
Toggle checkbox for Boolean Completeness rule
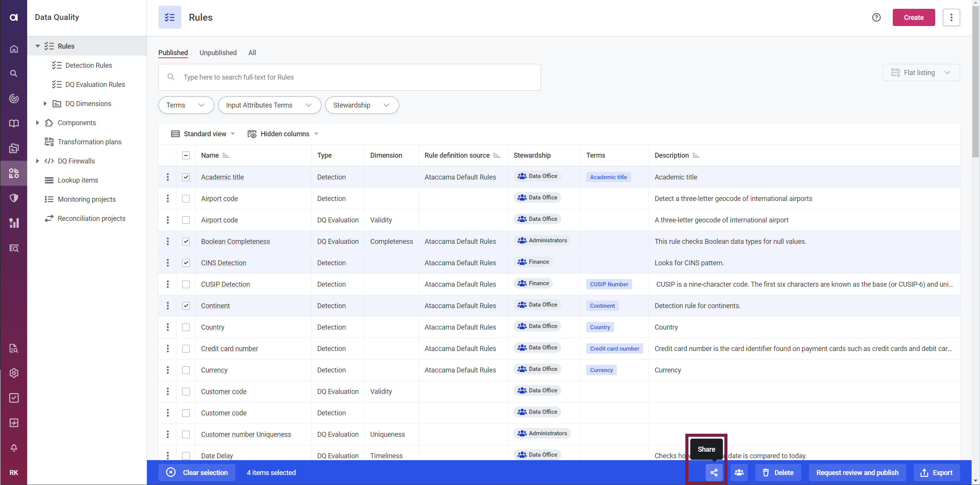[186, 241]
